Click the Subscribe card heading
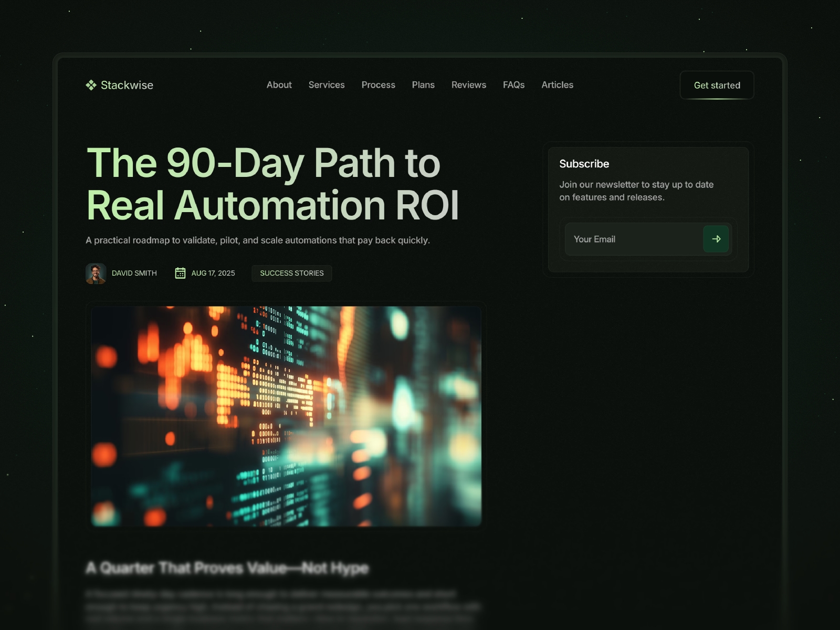The height and width of the screenshot is (630, 840). point(584,164)
